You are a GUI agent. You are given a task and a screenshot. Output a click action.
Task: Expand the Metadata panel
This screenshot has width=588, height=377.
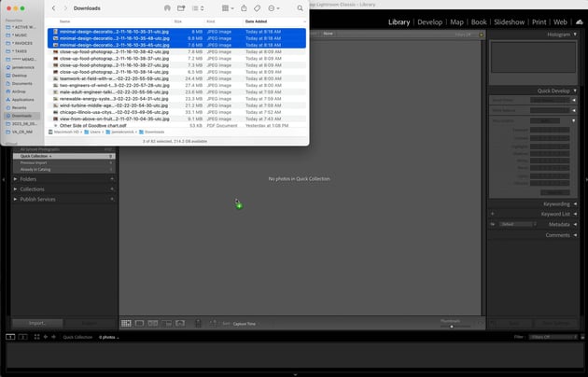pos(575,224)
